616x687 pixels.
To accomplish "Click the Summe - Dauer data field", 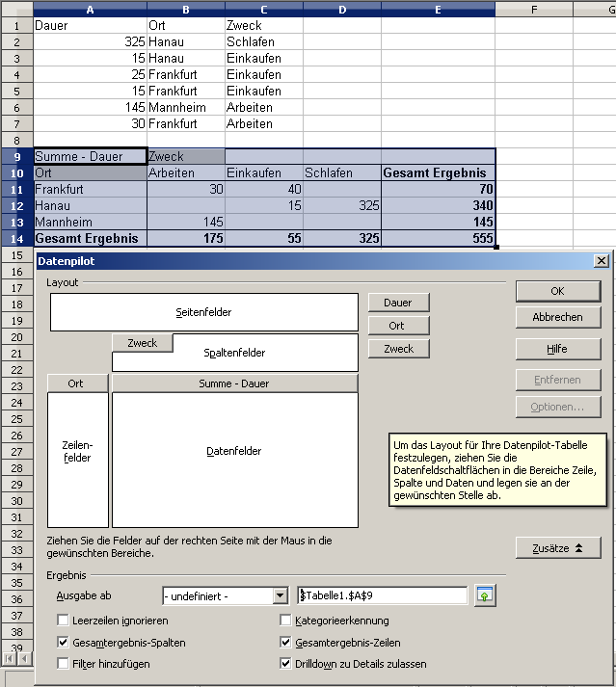I will (x=234, y=383).
